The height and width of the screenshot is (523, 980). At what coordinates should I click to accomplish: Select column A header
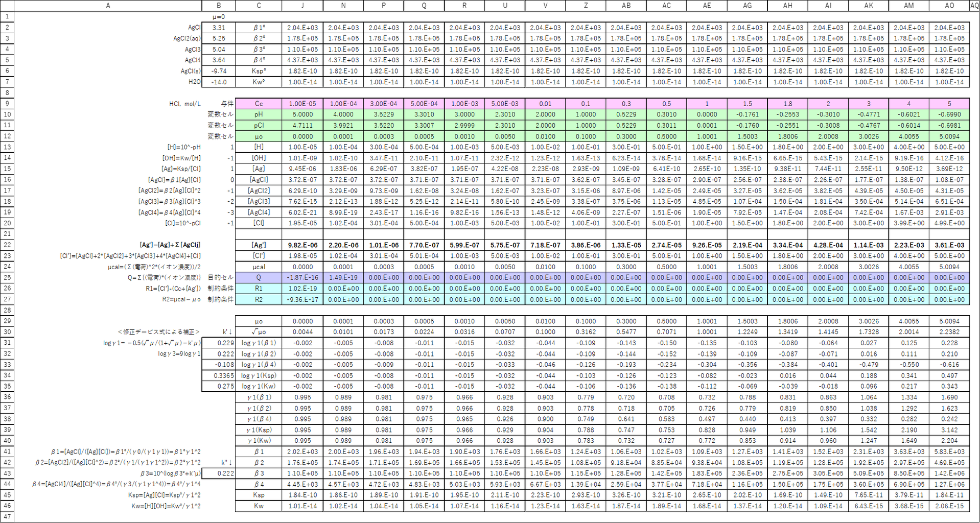(x=108, y=6)
